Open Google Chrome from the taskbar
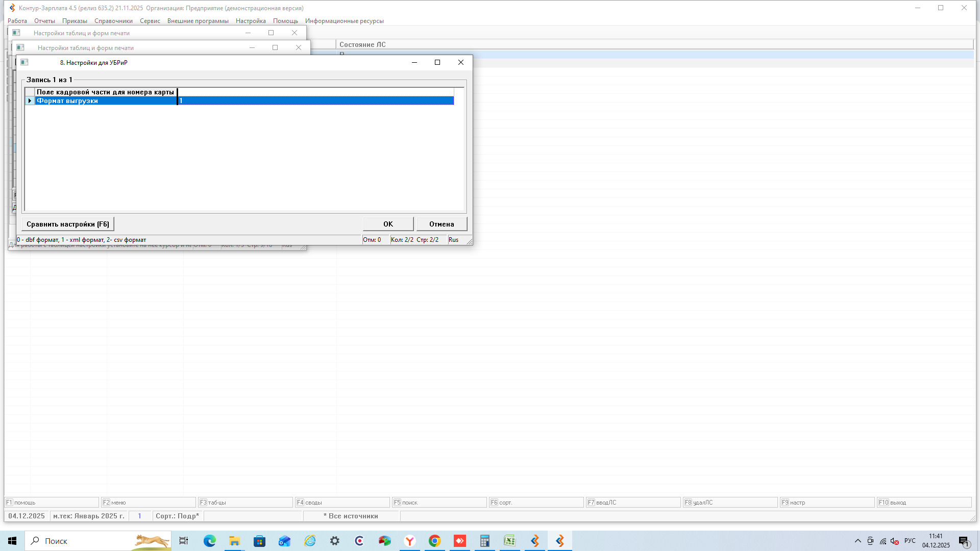 tap(434, 541)
